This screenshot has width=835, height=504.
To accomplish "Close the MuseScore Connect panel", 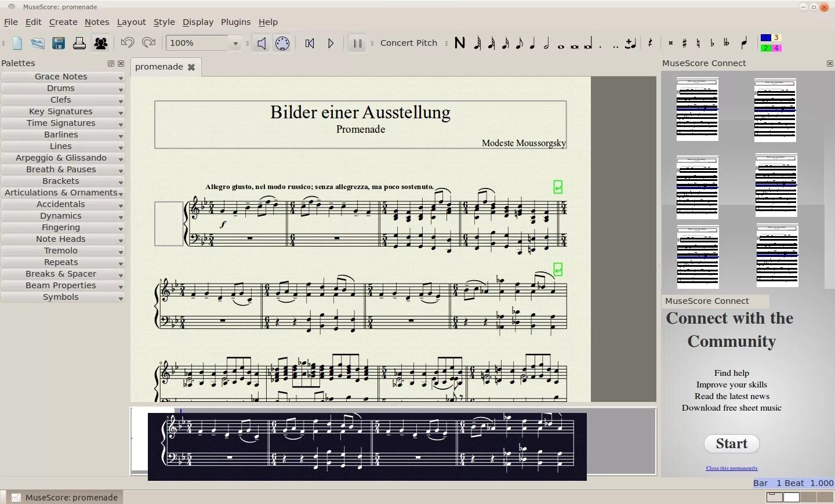I will point(830,63).
